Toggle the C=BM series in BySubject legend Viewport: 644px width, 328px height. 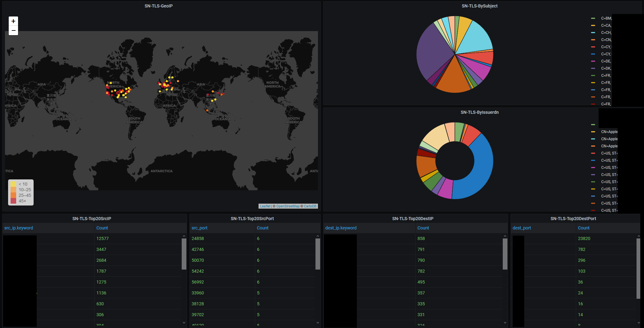(x=606, y=18)
